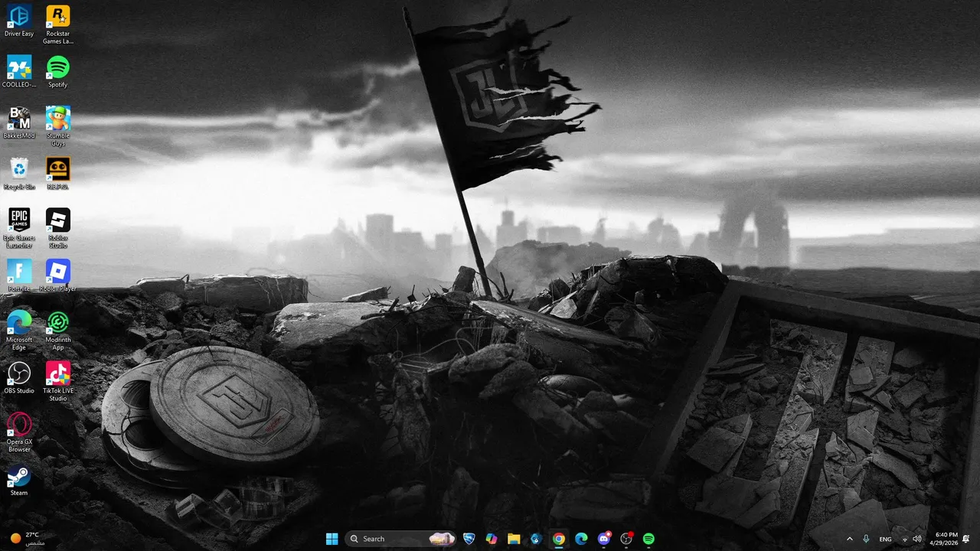Launch Rockstar Games Launcher desktop icon

[57, 24]
